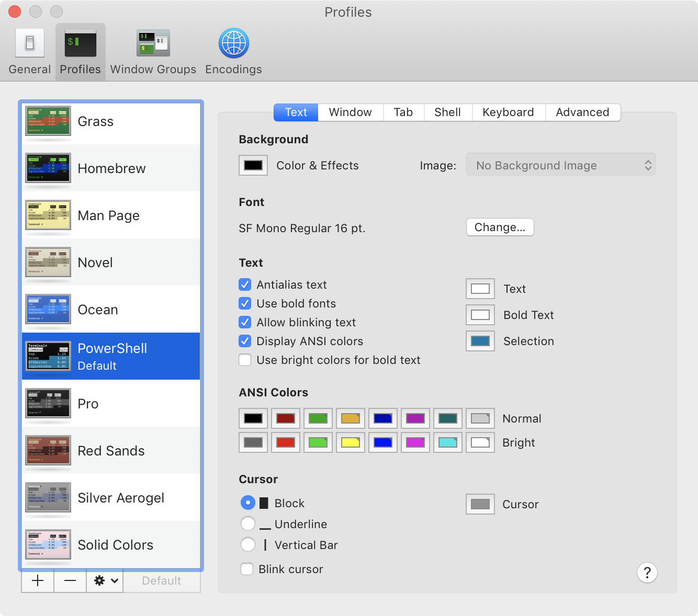Open the General preferences pane
698x616 pixels.
(30, 52)
